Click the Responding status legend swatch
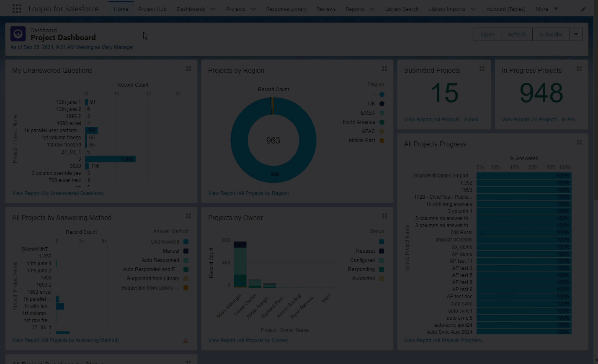The height and width of the screenshot is (364, 598). (381, 269)
